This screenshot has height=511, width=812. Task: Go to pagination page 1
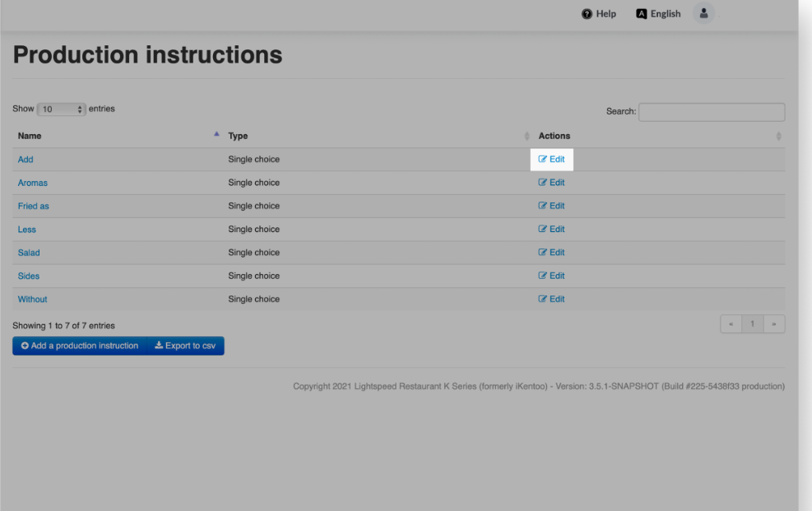tap(752, 325)
